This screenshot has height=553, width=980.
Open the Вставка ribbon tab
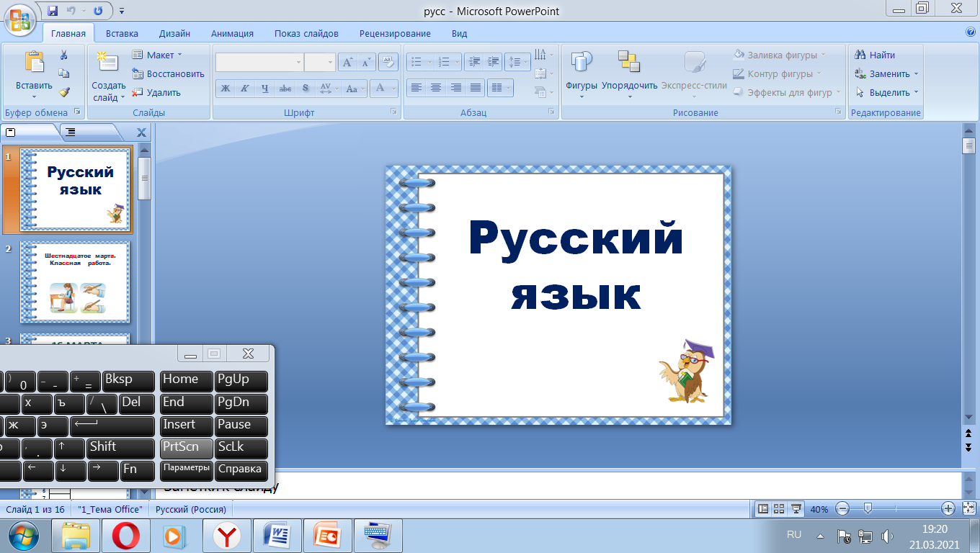pos(122,33)
